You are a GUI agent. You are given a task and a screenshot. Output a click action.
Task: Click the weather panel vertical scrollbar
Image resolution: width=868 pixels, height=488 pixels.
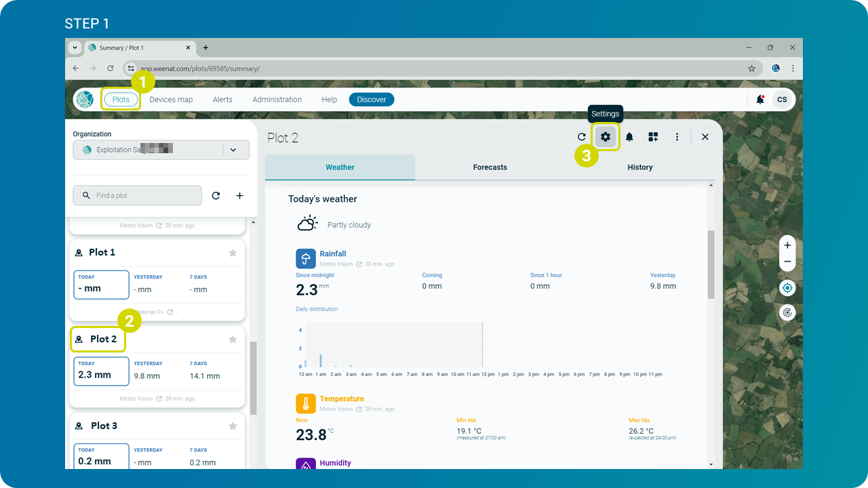click(711, 264)
